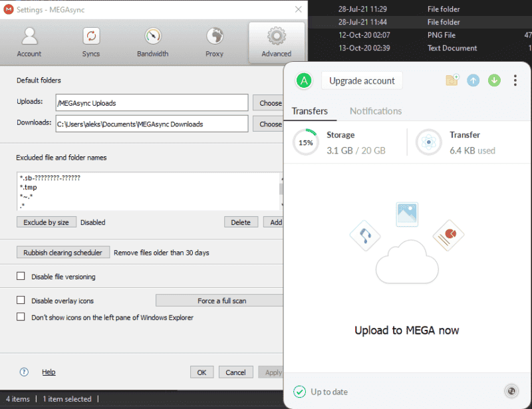
Task: Click the green download arrow icon
Action: click(x=494, y=80)
